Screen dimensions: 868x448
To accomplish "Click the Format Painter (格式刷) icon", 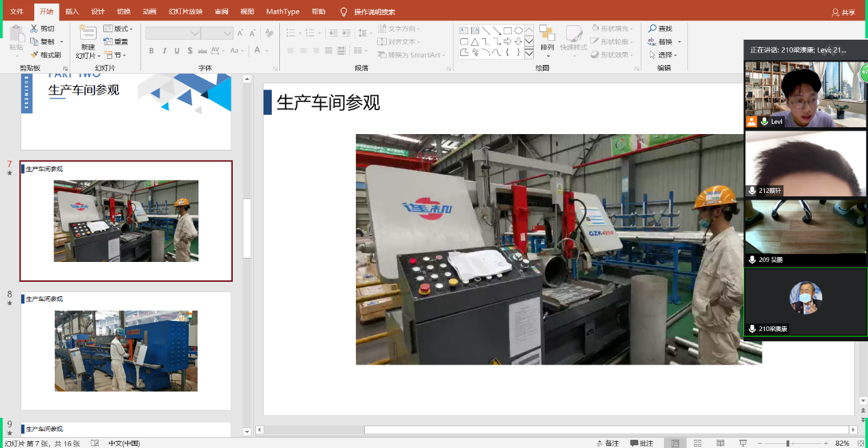I will [34, 55].
